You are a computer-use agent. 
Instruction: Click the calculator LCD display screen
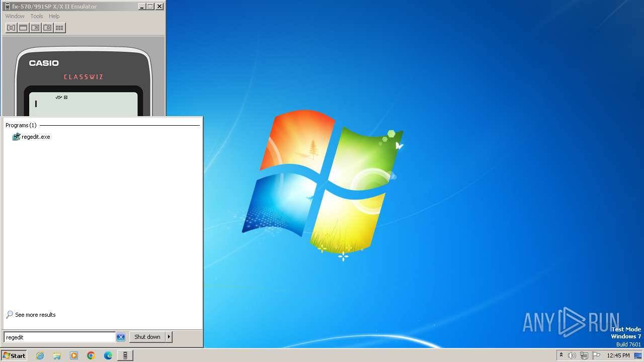(84, 104)
